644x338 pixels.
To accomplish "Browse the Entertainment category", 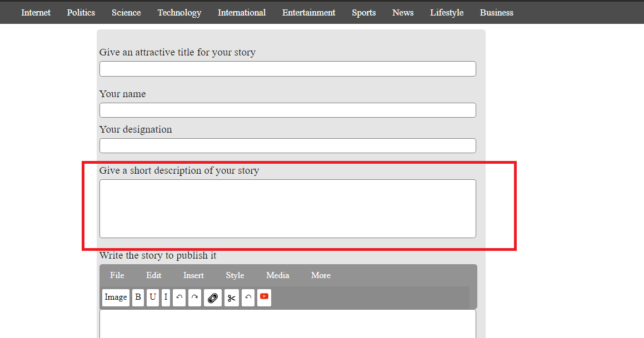I will point(309,13).
